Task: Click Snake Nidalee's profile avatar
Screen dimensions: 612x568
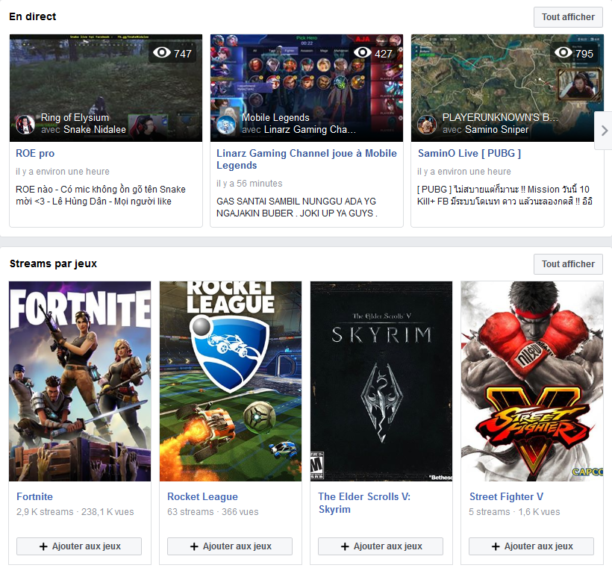Action: [x=25, y=125]
